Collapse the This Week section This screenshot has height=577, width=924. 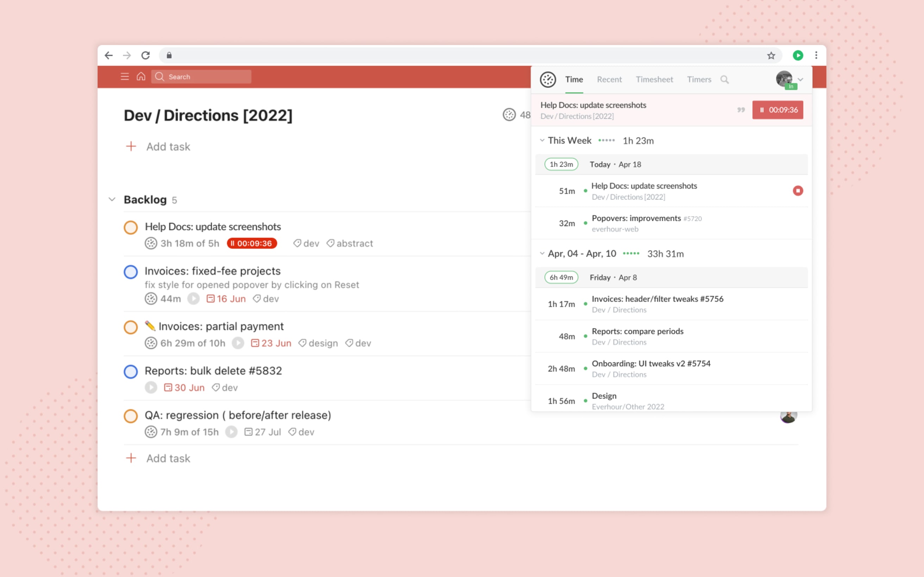click(542, 140)
